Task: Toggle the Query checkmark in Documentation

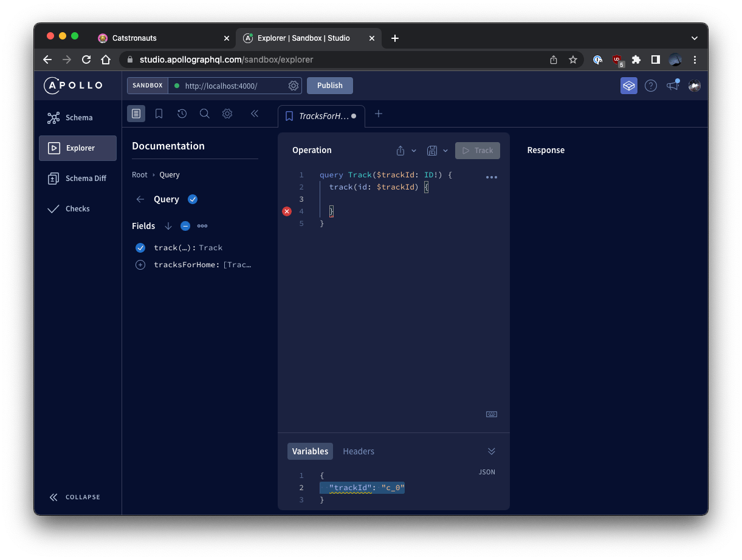Action: [x=193, y=199]
